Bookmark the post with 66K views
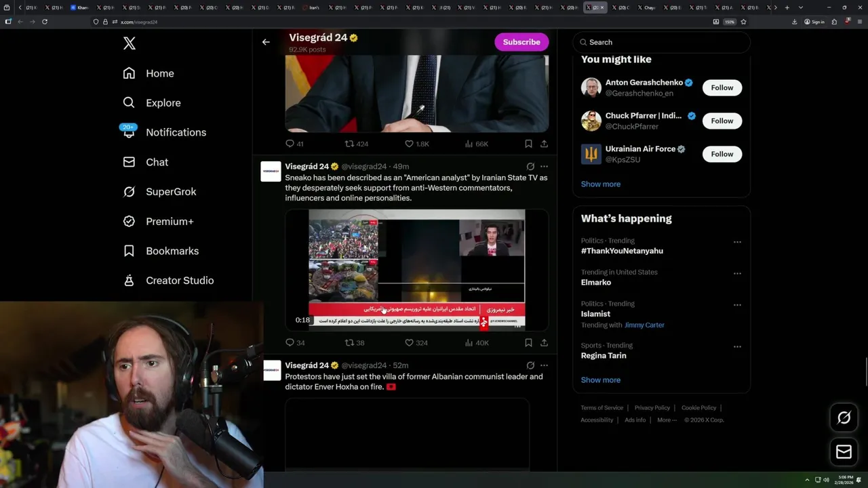868x488 pixels. pyautogui.click(x=528, y=144)
